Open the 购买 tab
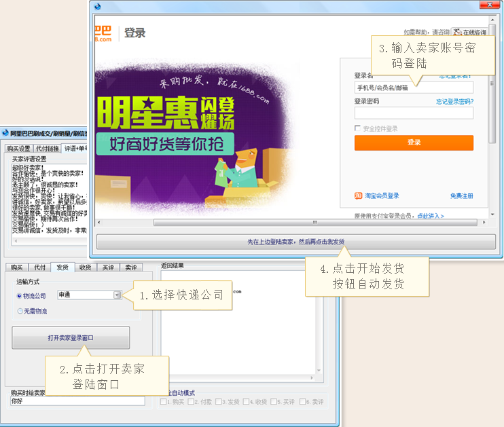 (x=17, y=267)
